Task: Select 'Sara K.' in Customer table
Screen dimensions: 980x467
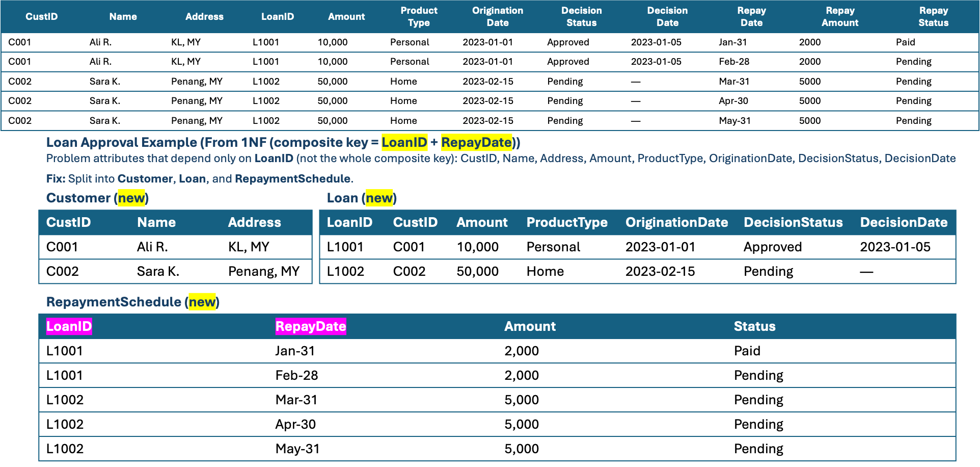Action: point(158,272)
